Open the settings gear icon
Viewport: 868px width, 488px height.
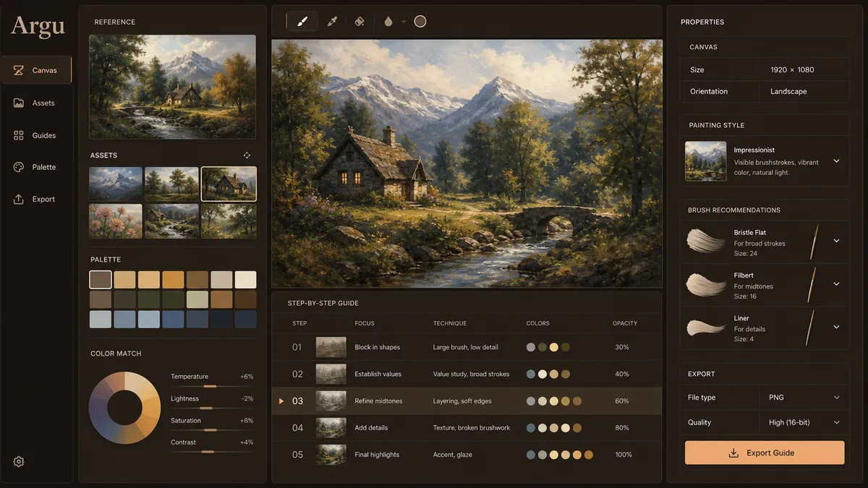point(19,461)
